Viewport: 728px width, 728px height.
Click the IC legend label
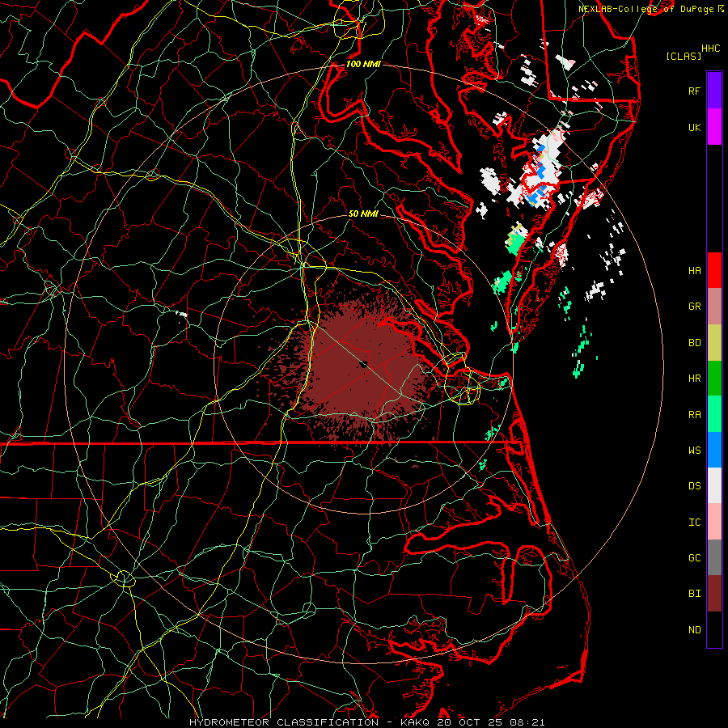click(694, 523)
